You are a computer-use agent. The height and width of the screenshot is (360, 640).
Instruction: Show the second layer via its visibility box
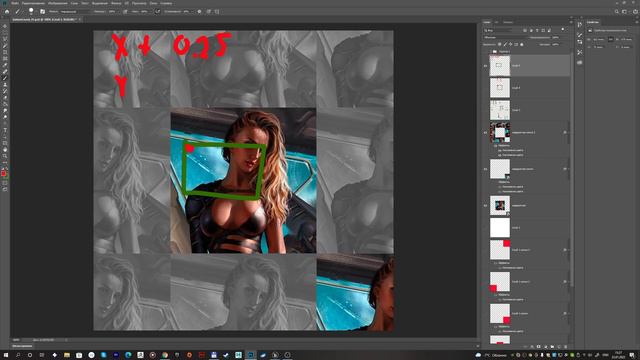pyautogui.click(x=485, y=88)
